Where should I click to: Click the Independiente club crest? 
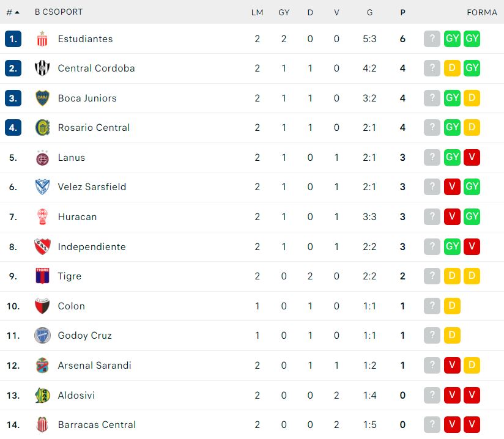[x=42, y=246]
